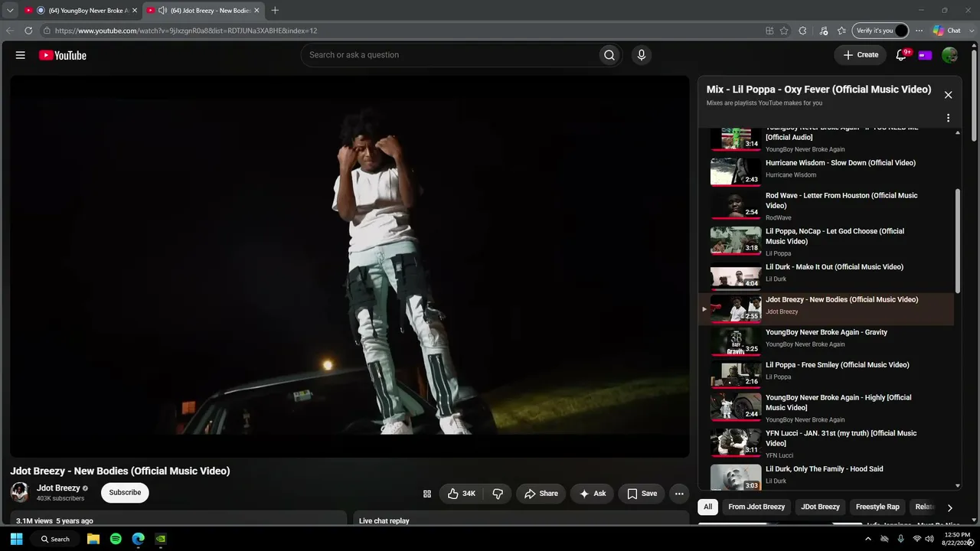The width and height of the screenshot is (980, 551).
Task: Click the mix playlist scrollbar thumb
Action: tap(958, 240)
